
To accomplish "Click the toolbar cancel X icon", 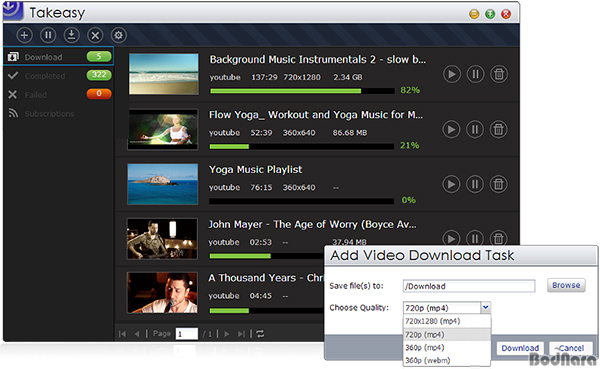I will pyautogui.click(x=95, y=35).
